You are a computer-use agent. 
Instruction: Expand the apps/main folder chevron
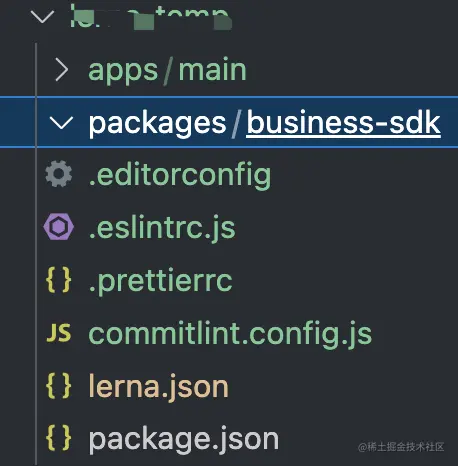pos(62,70)
